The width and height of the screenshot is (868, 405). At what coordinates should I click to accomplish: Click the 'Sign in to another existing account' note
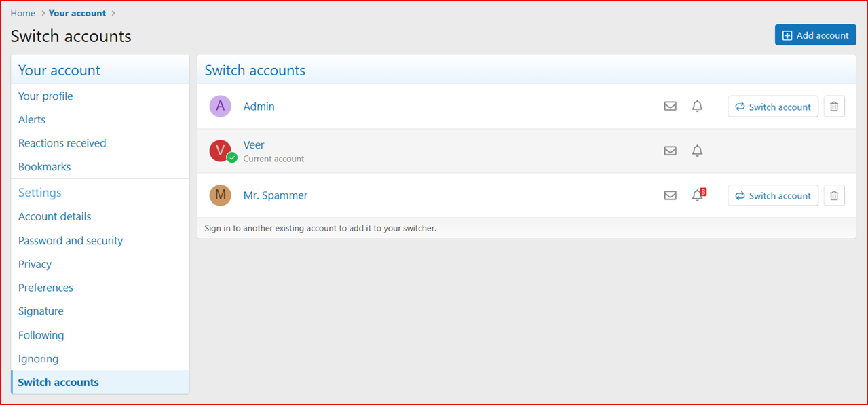(320, 228)
